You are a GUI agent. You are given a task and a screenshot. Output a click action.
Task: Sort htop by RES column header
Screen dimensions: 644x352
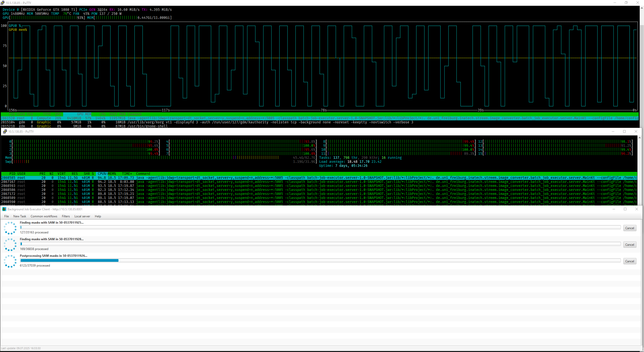(75, 174)
